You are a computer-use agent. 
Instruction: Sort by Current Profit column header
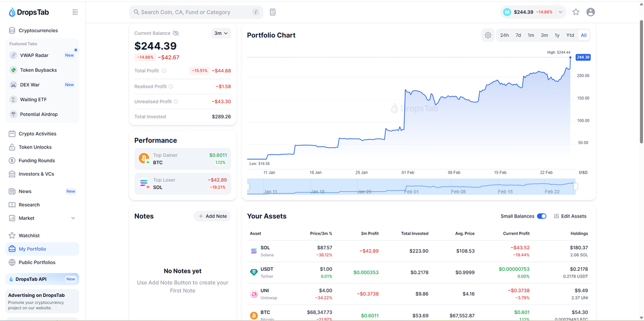pyautogui.click(x=516, y=234)
